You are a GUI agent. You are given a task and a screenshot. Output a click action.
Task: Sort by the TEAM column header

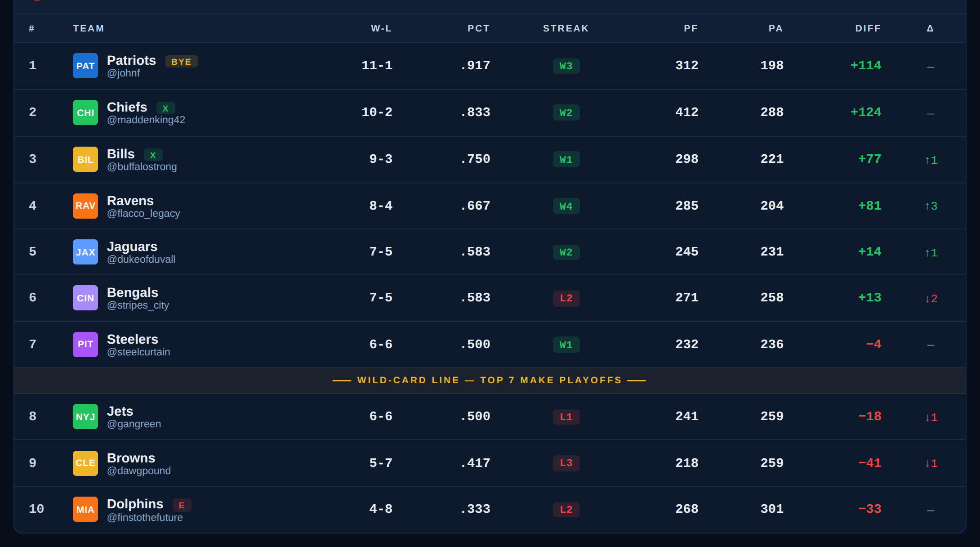[89, 28]
